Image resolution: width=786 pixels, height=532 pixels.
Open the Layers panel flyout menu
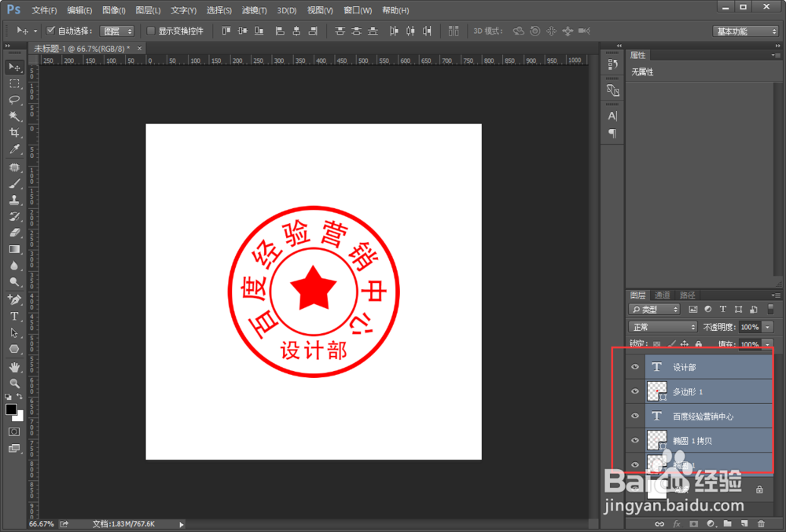click(776, 295)
